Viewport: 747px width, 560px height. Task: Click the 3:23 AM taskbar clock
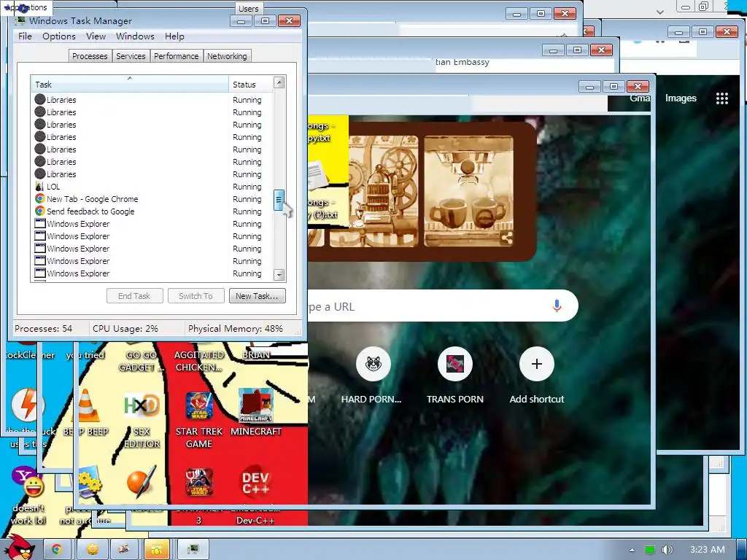(707, 550)
